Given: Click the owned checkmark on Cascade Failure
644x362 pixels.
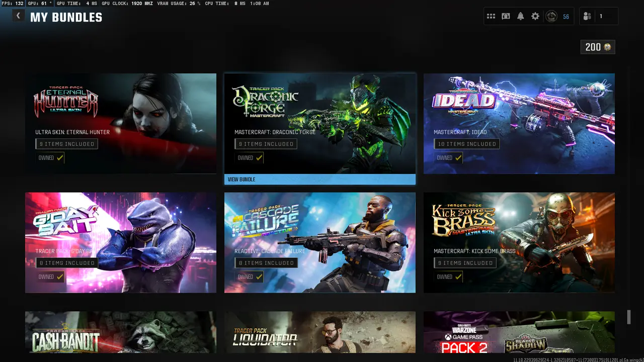Looking at the screenshot, I should point(259,277).
